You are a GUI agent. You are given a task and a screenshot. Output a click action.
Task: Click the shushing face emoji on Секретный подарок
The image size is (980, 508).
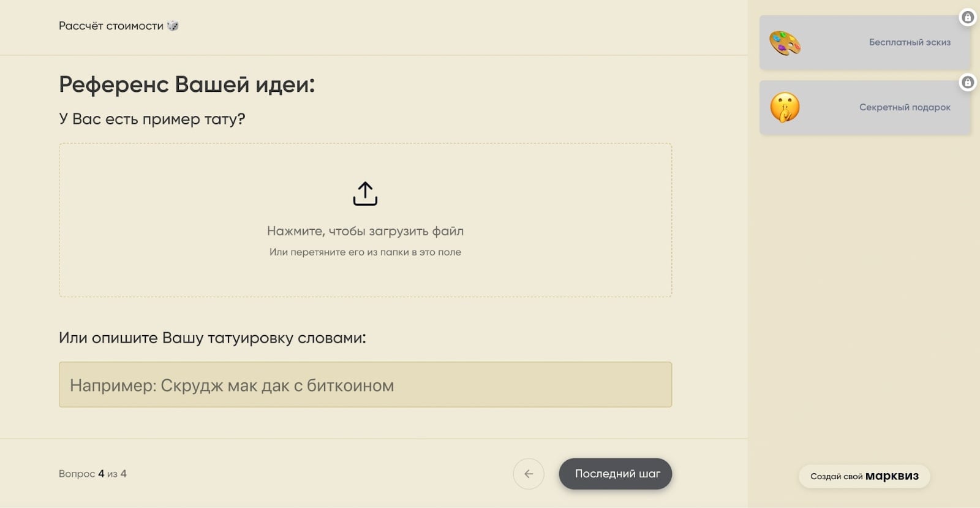click(784, 107)
